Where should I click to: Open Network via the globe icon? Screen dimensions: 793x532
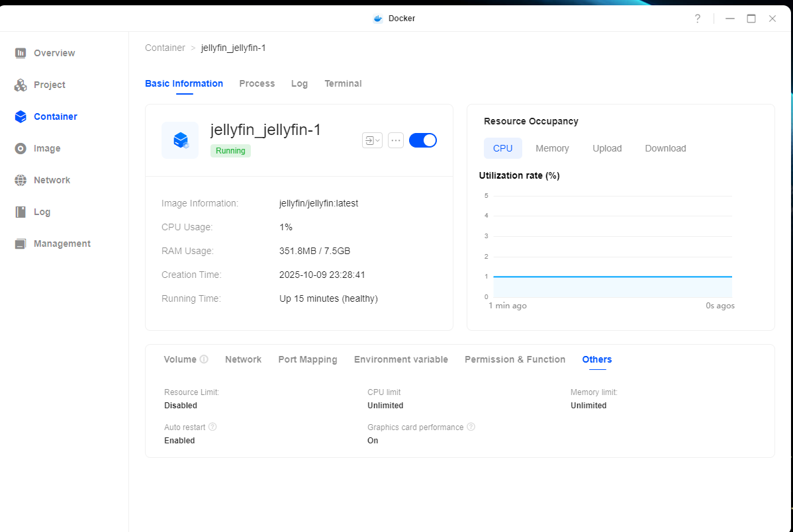[x=21, y=180]
